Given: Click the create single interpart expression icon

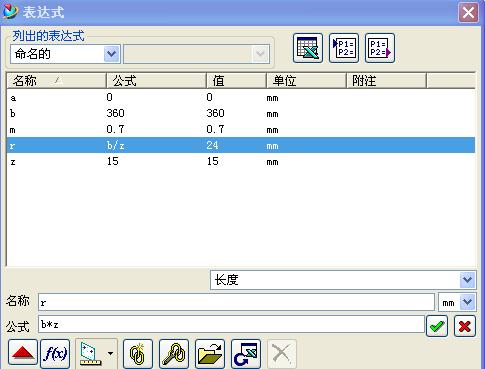Looking at the screenshot, I should 138,353.
